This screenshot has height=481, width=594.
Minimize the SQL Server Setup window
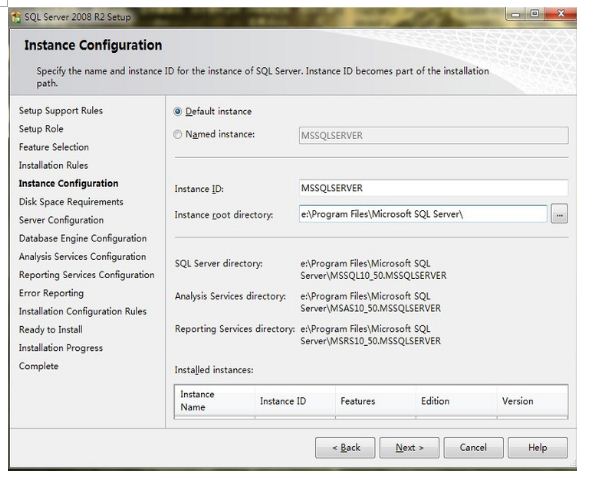[516, 14]
